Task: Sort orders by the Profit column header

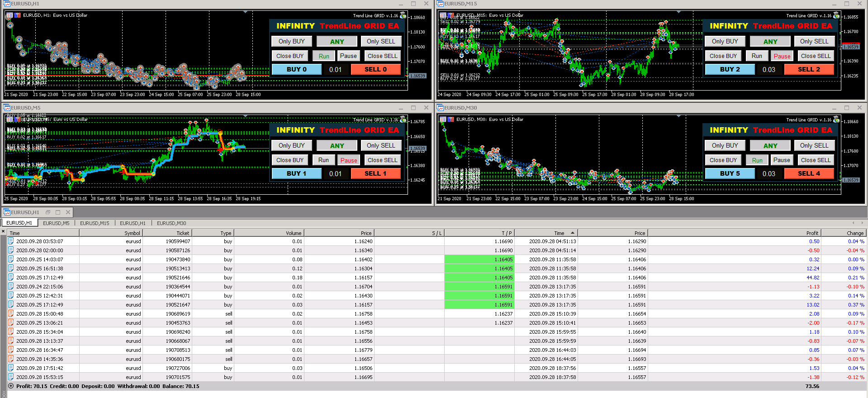Action: [x=734, y=233]
